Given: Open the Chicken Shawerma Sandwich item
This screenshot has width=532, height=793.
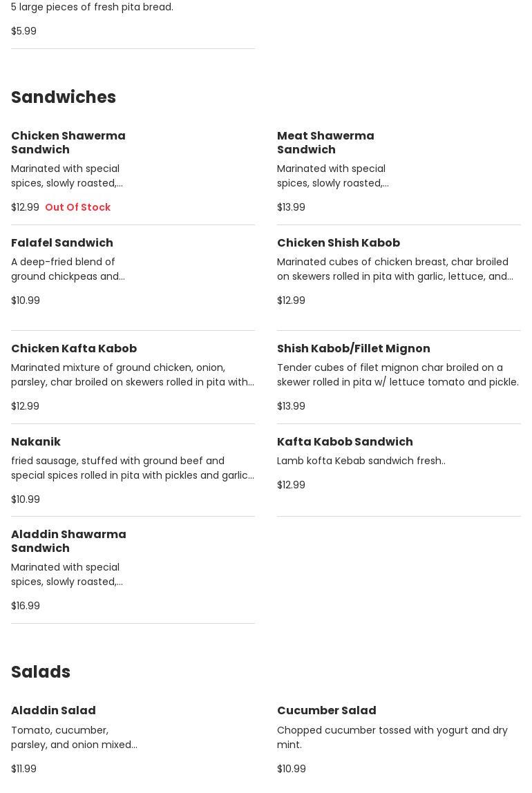Looking at the screenshot, I should pos(68,142).
